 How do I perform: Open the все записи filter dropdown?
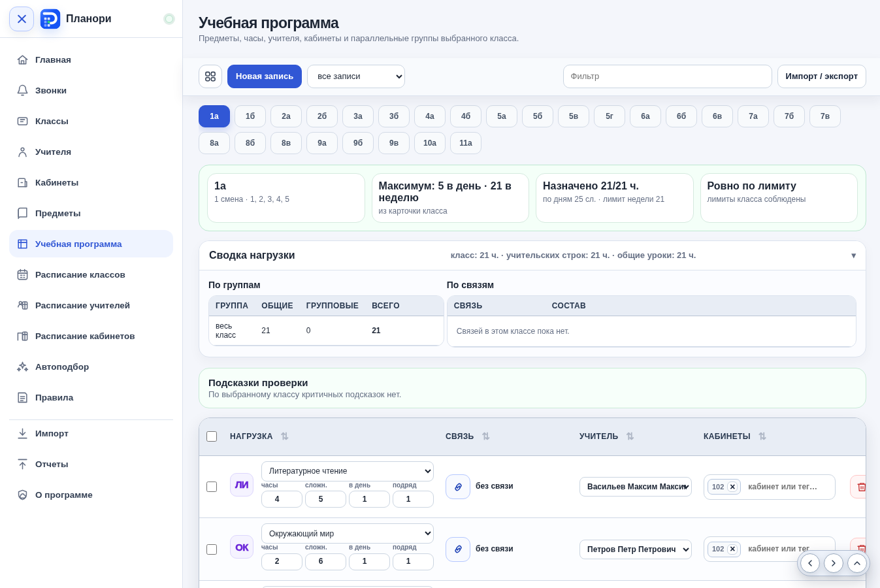pyautogui.click(x=356, y=76)
